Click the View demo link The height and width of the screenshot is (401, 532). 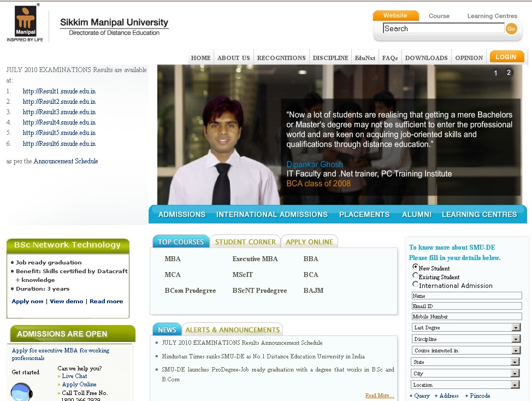(67, 301)
